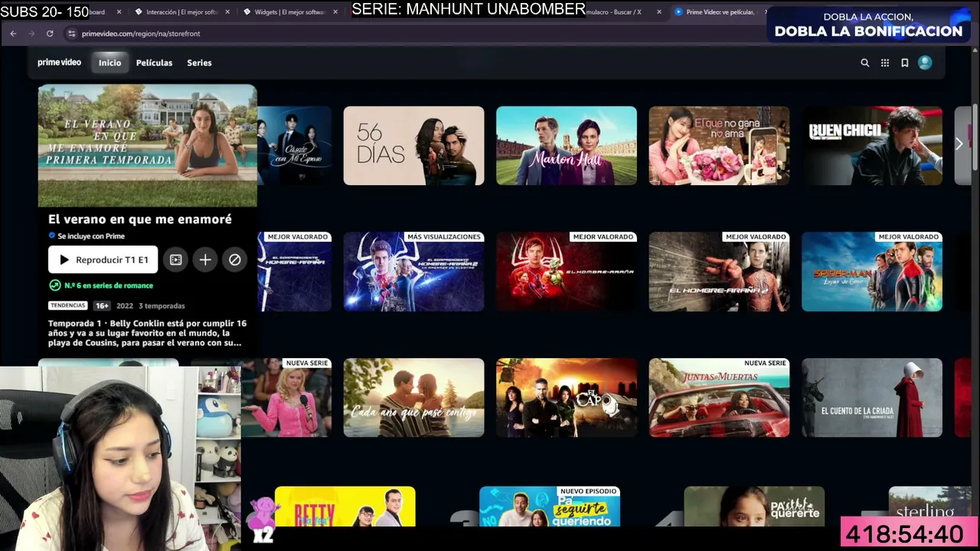Reload the page
This screenshot has width=980, height=551.
point(50,34)
